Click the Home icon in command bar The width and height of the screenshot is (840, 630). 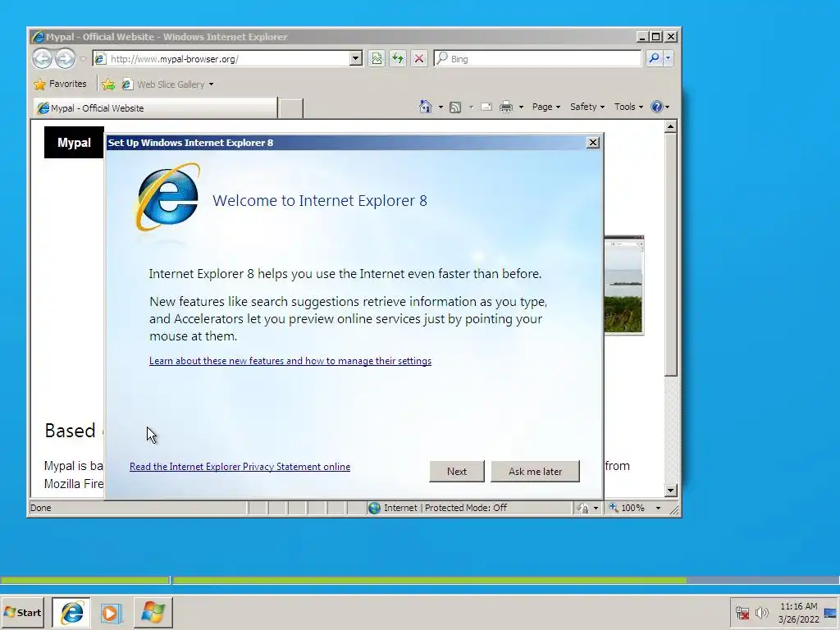[x=426, y=107]
